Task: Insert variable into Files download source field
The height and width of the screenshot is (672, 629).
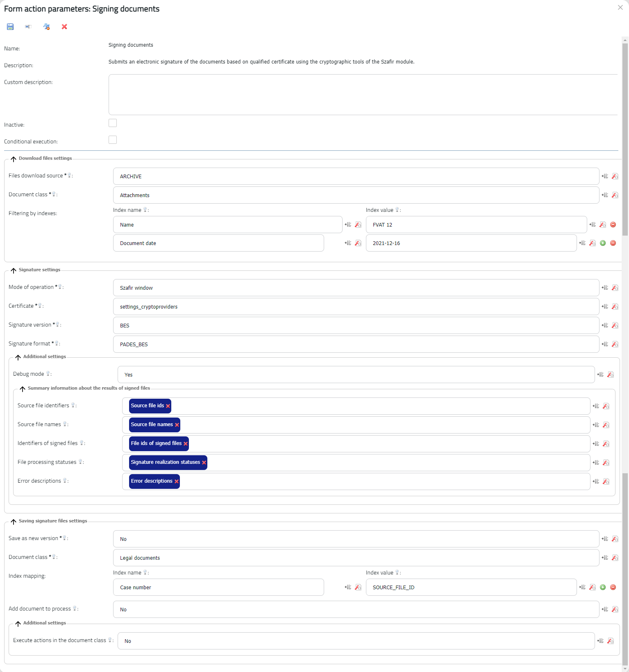Action: [x=605, y=176]
